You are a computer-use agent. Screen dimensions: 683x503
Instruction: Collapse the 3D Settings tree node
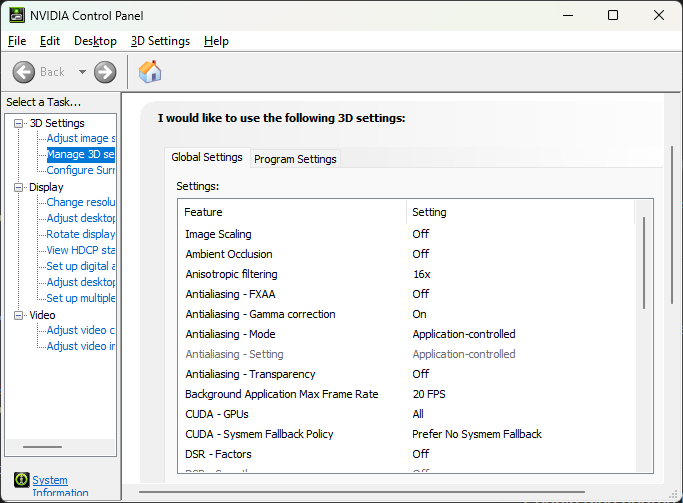pos(19,123)
